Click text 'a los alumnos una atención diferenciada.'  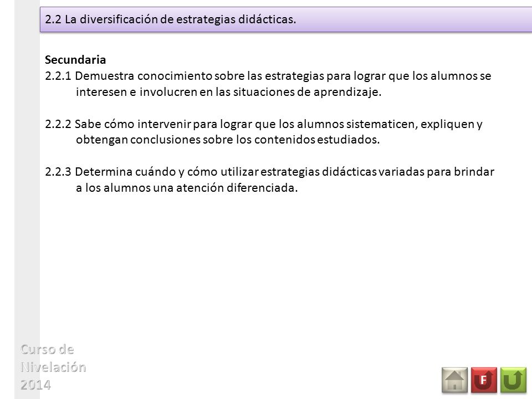(x=187, y=188)
